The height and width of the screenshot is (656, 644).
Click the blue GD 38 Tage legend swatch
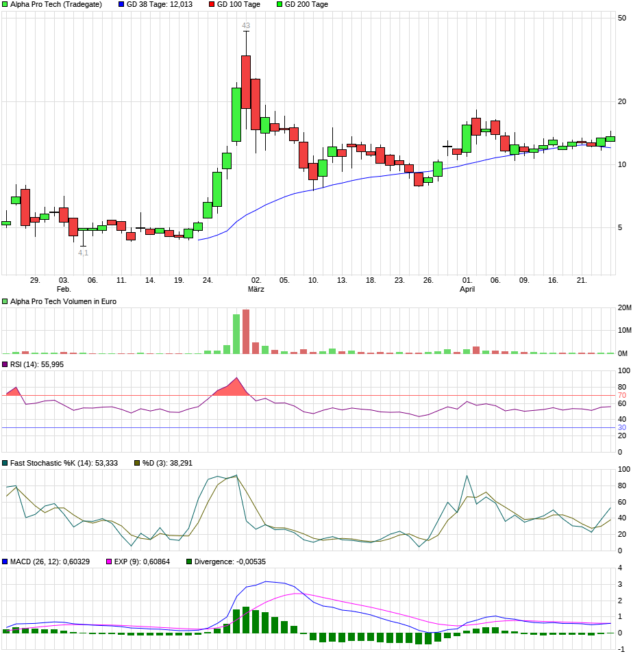(x=122, y=5)
